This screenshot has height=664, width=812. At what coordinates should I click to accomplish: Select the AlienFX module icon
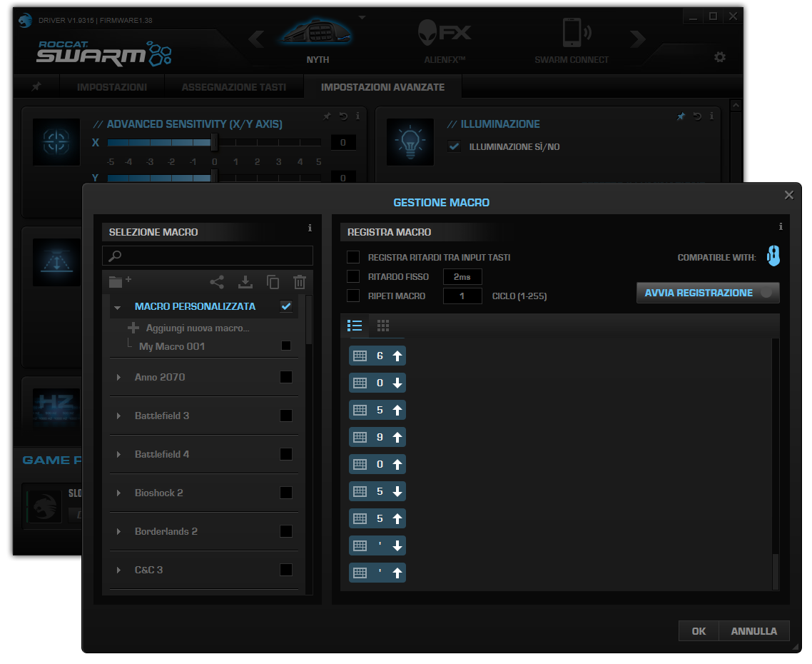445,32
